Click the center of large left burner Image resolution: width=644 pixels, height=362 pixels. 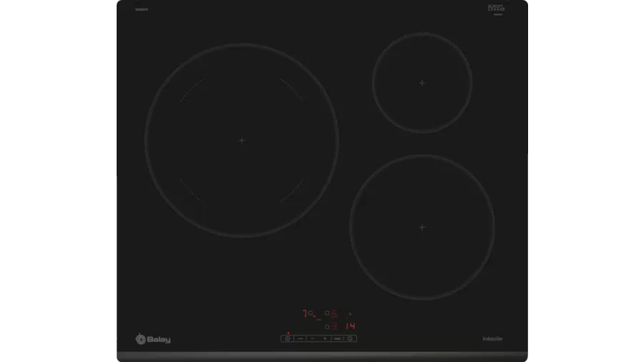point(242,140)
